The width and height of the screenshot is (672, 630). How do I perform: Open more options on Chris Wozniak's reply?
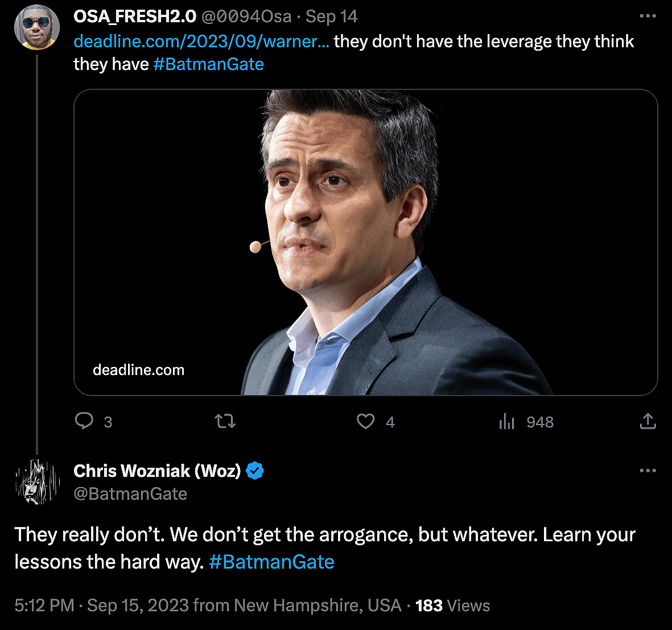point(648,471)
